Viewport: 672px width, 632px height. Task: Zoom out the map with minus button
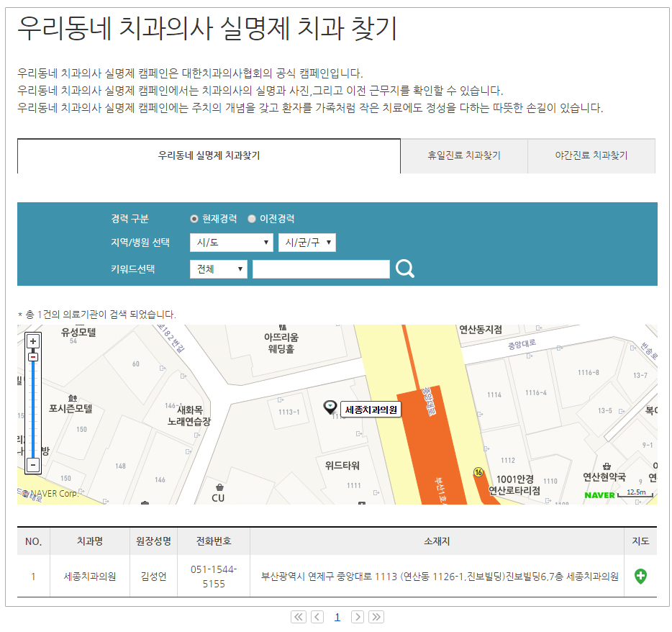point(33,465)
